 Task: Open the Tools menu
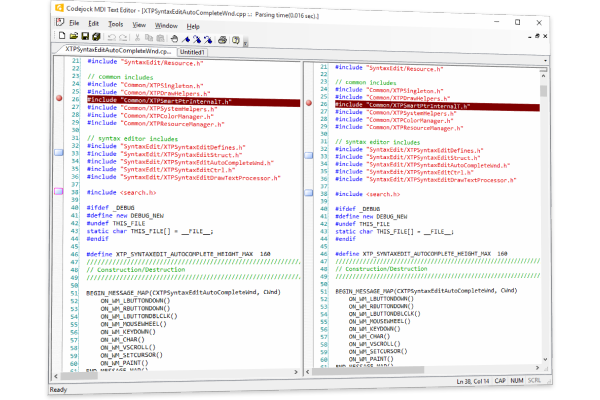coord(116,23)
